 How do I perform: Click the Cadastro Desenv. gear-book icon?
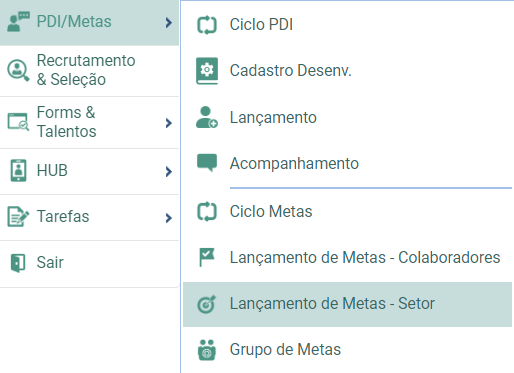point(207,71)
